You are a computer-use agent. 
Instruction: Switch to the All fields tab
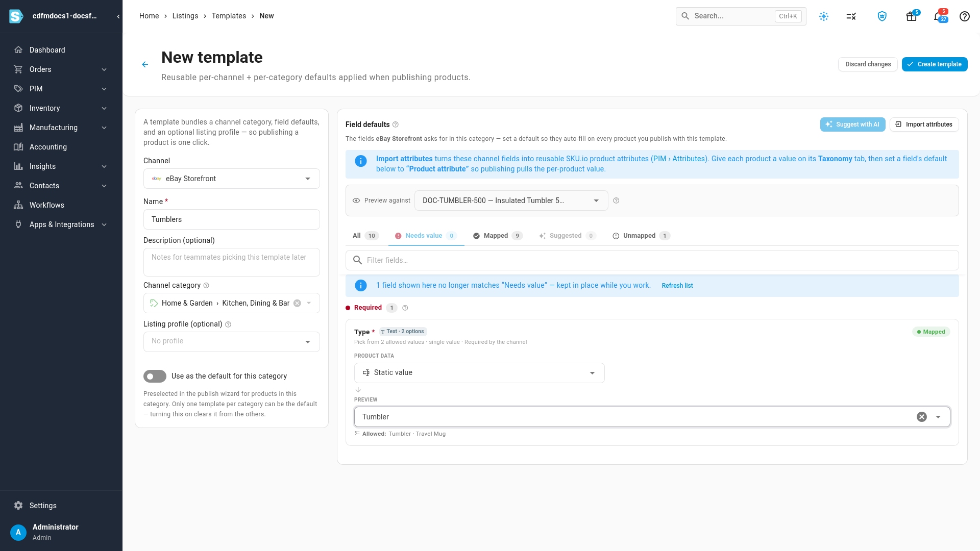365,236
